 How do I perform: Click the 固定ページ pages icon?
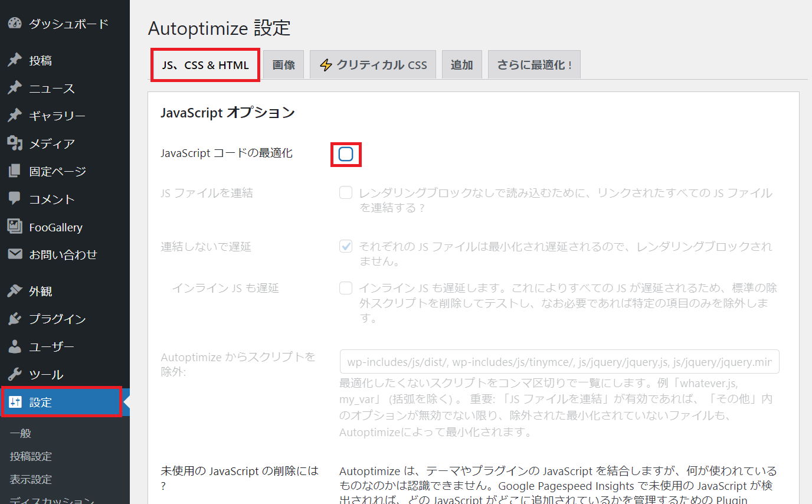point(15,171)
